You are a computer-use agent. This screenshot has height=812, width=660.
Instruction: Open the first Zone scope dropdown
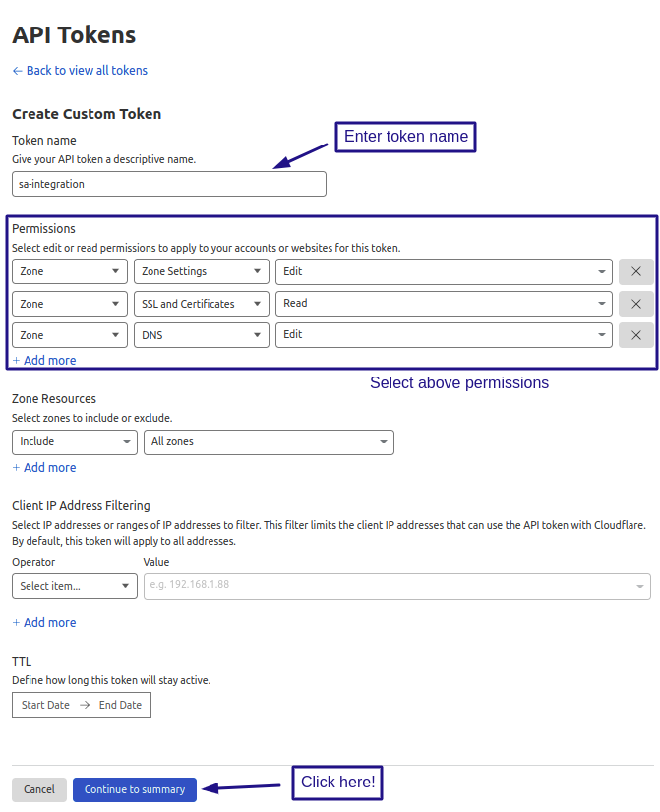tap(69, 271)
